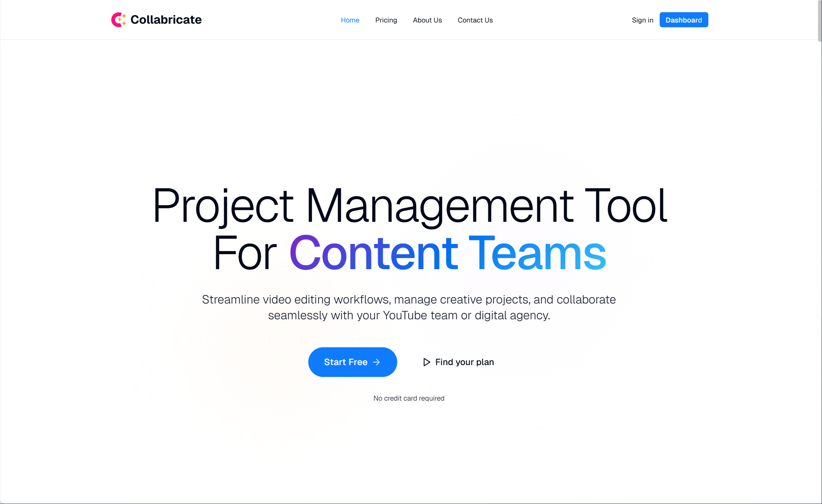The image size is (822, 504).
Task: Click the 'No credit card required' text
Action: click(409, 398)
